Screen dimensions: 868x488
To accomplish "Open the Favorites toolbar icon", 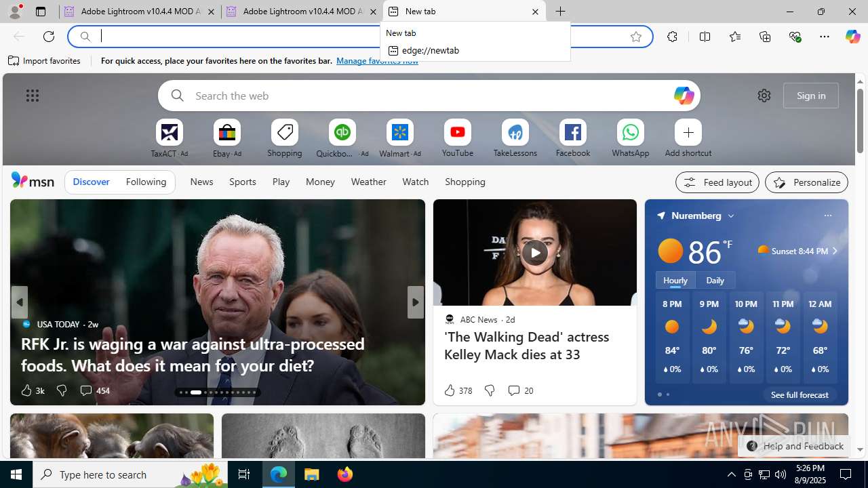I will click(x=735, y=37).
